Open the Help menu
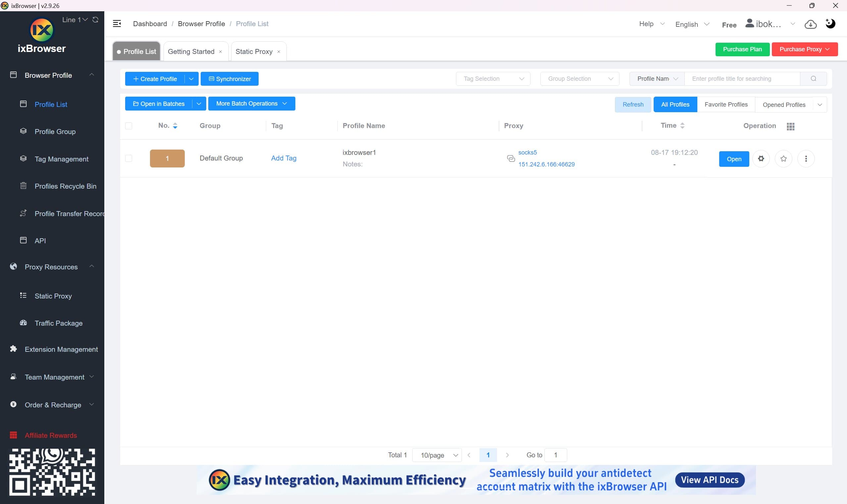847x504 pixels. point(651,24)
